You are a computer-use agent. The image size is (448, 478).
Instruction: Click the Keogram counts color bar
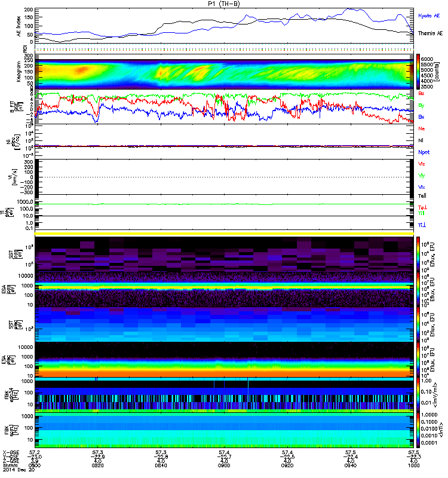click(418, 72)
